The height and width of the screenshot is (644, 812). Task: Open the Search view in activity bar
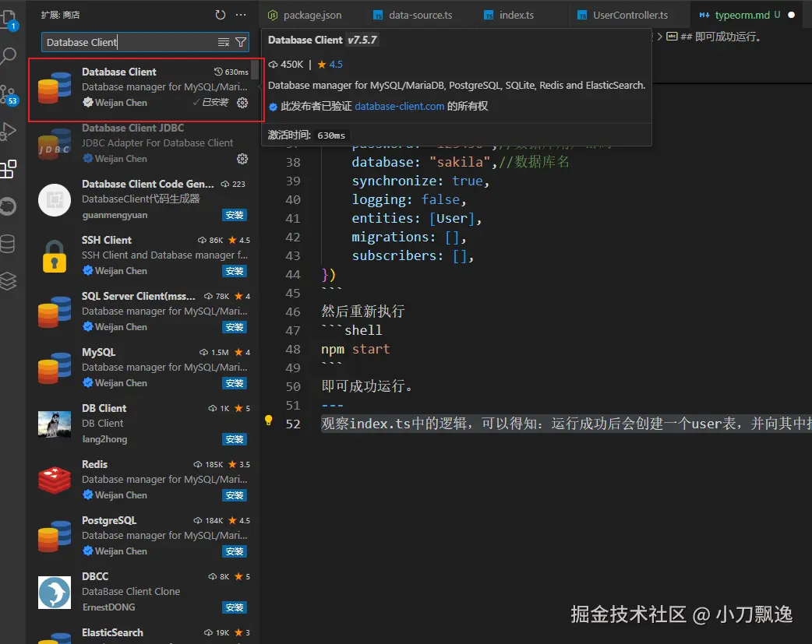9,56
